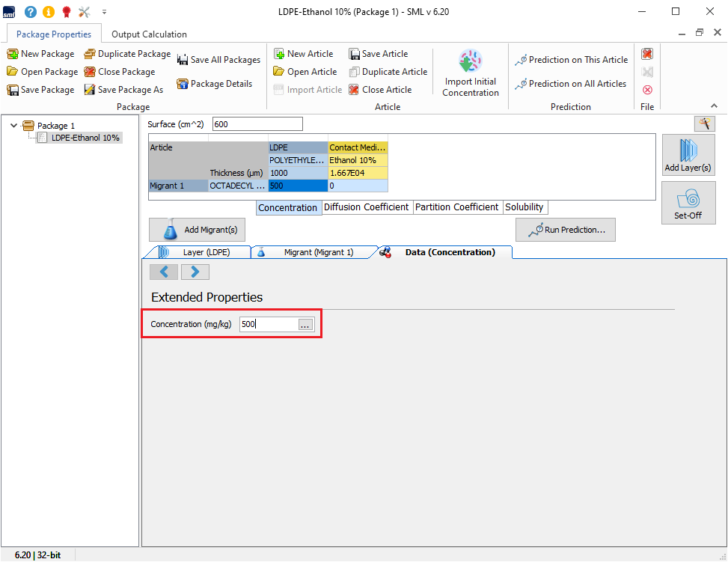Click the Concentration value input field
The height and width of the screenshot is (562, 728).
[268, 324]
